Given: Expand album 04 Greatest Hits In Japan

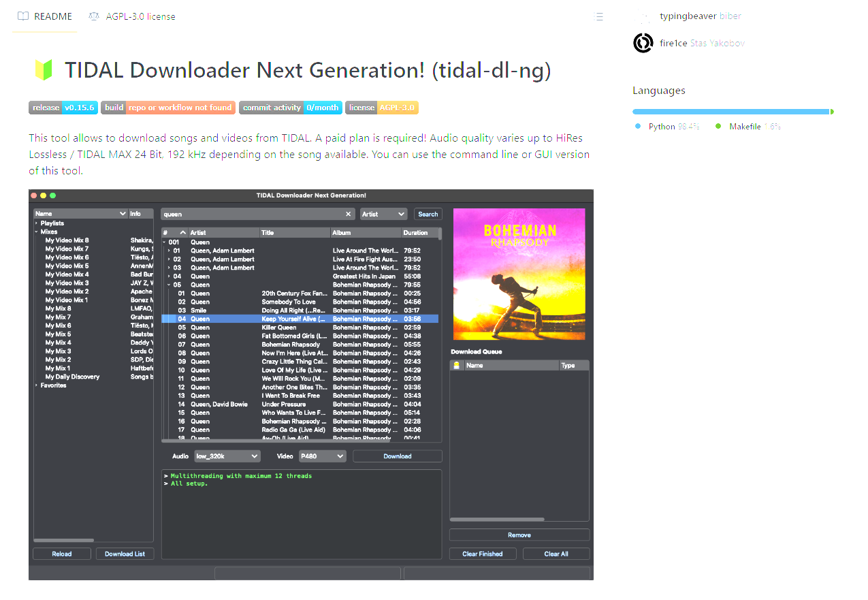Looking at the screenshot, I should click(x=169, y=276).
